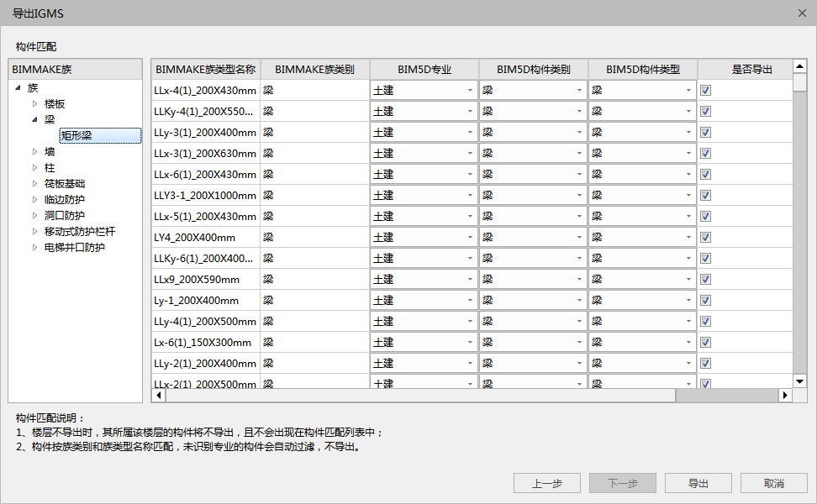Expand the 楼板 tree node
The image size is (817, 504).
tap(35, 103)
